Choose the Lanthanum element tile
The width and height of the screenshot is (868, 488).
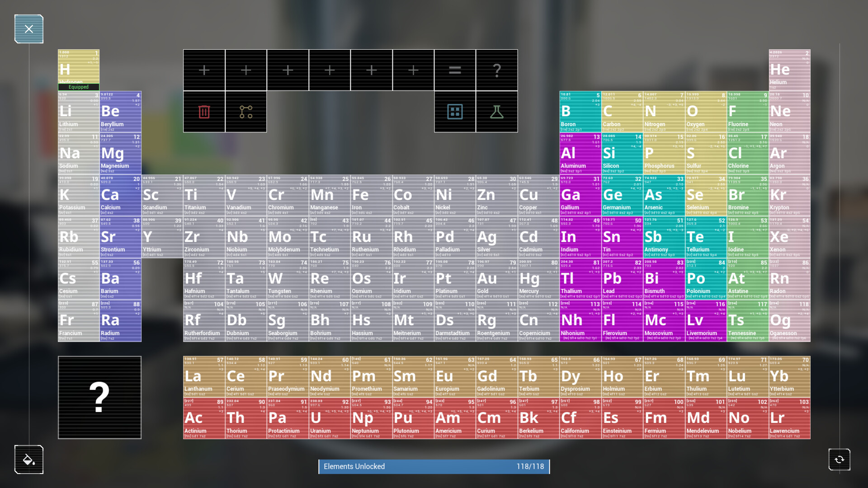click(204, 376)
